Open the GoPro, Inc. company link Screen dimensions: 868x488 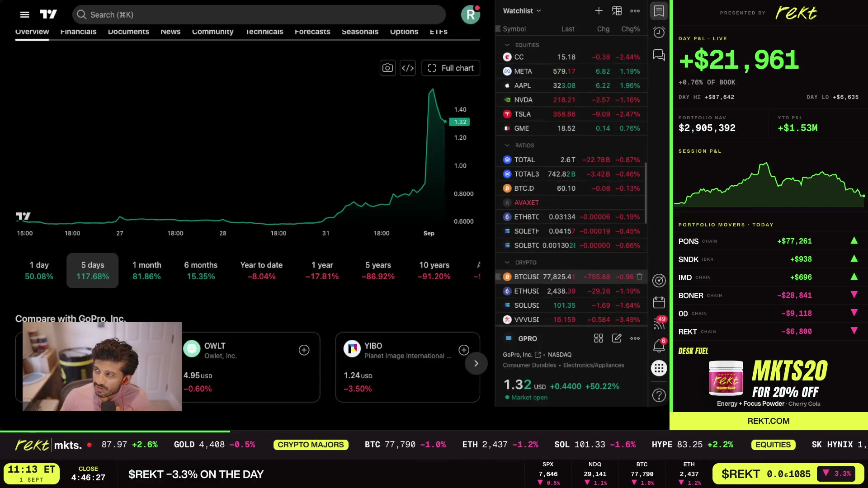522,355
